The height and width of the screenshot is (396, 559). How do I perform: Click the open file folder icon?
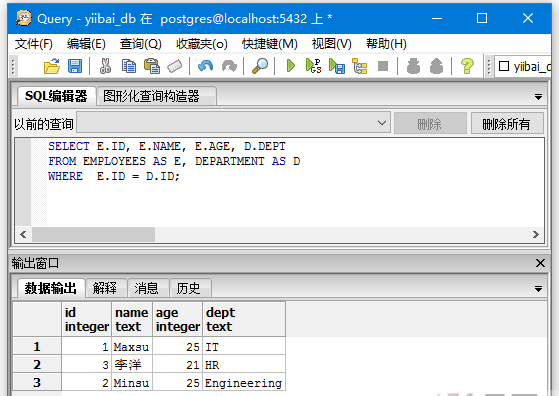pos(52,66)
